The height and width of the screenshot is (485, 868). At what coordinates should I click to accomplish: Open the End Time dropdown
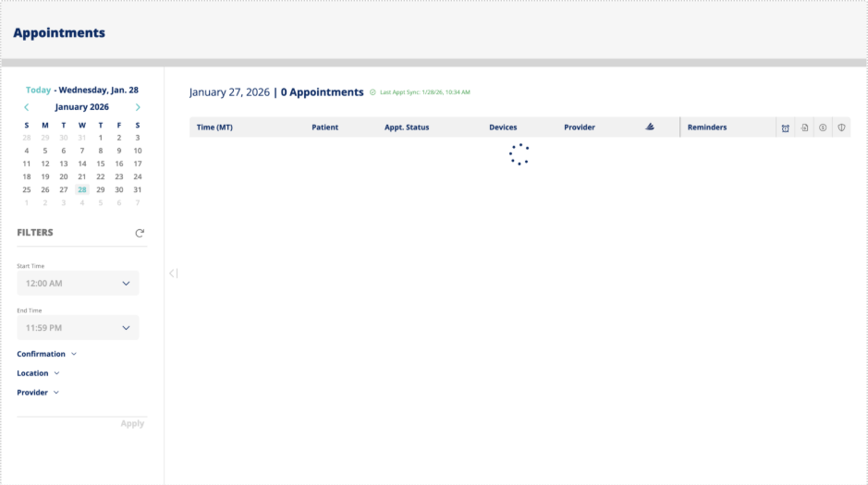(78, 328)
